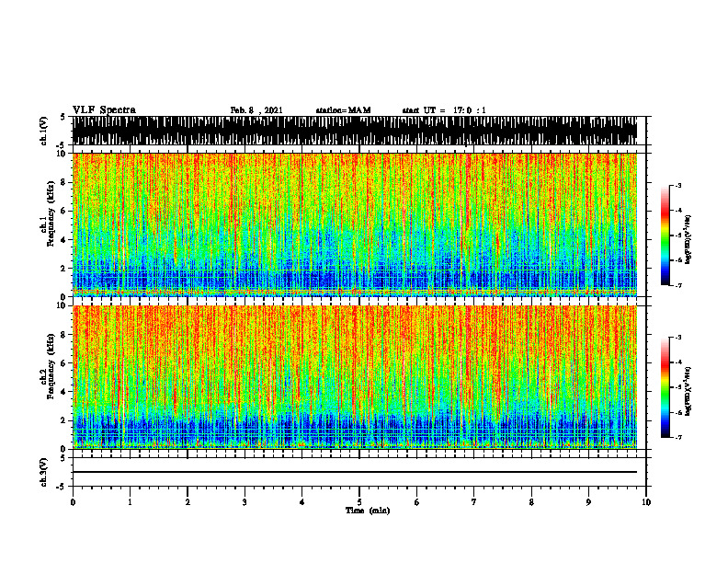The width and height of the screenshot is (728, 563).
Task: Click the ch.2 color bar scale
Action: pyautogui.click(x=665, y=387)
